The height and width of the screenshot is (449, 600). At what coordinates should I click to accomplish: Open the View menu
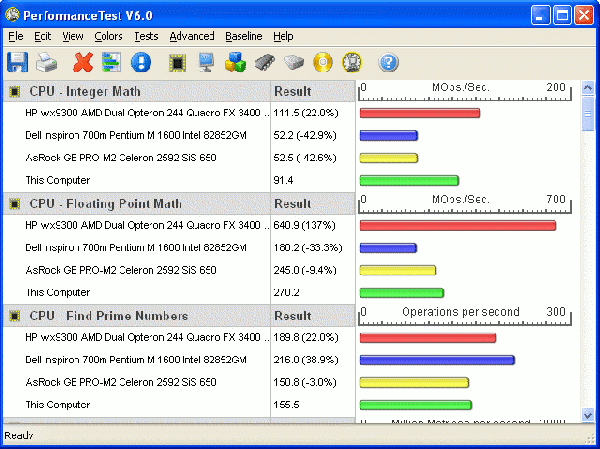click(73, 36)
